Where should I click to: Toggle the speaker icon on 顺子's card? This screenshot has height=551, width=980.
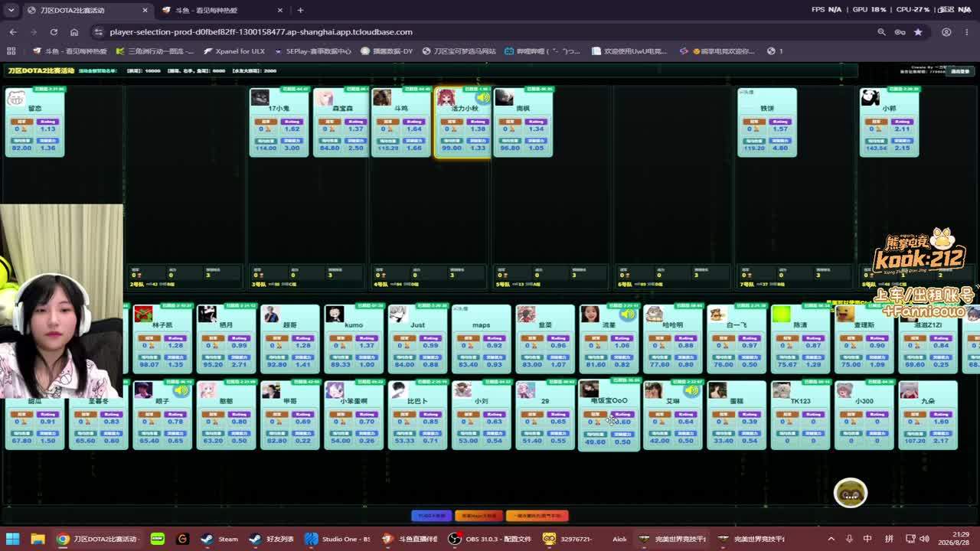click(181, 390)
